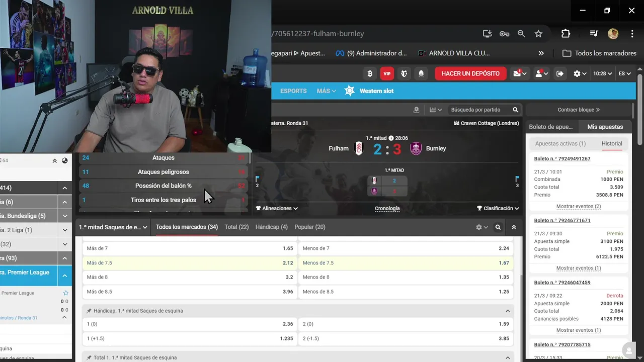This screenshot has height=362, width=644.
Task: Click Mostrar eventos (2) link
Action: tap(579, 206)
